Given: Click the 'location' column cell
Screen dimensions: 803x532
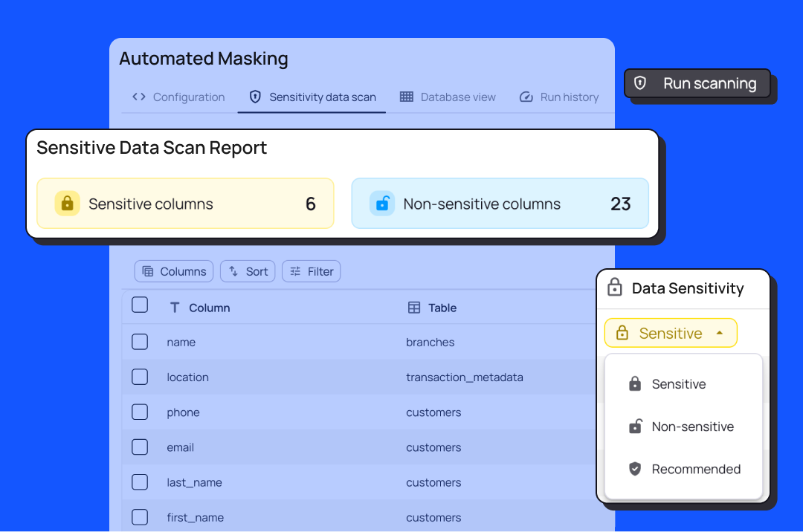Looking at the screenshot, I should pyautogui.click(x=188, y=377).
